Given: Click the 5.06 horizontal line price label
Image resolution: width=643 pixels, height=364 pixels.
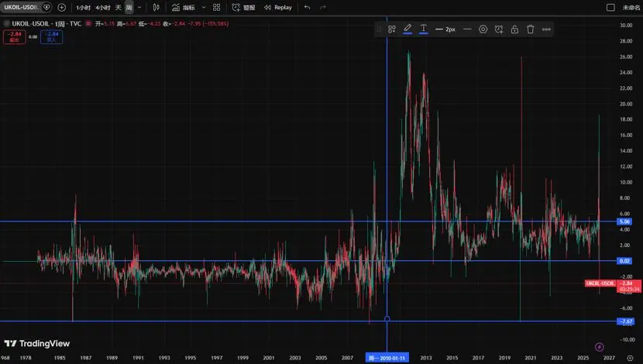Looking at the screenshot, I should point(624,221).
